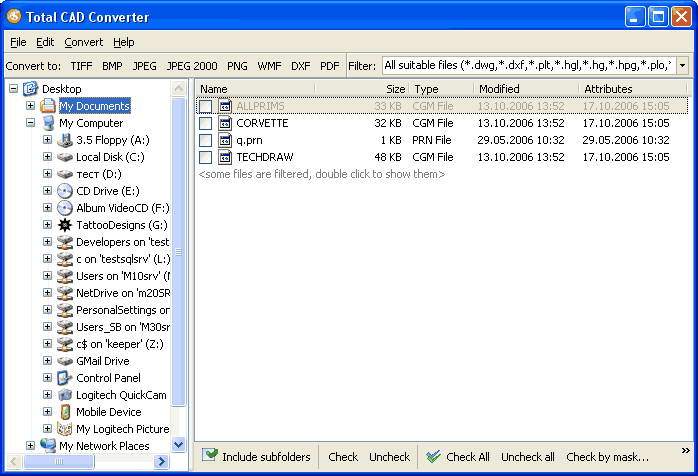Click the Check button
Viewport: 698px width, 476px height.
(343, 457)
